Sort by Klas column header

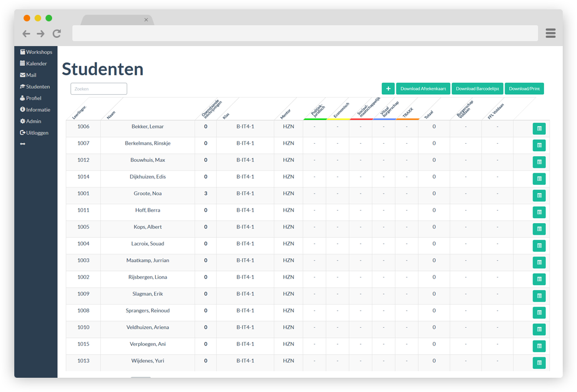coord(226,116)
